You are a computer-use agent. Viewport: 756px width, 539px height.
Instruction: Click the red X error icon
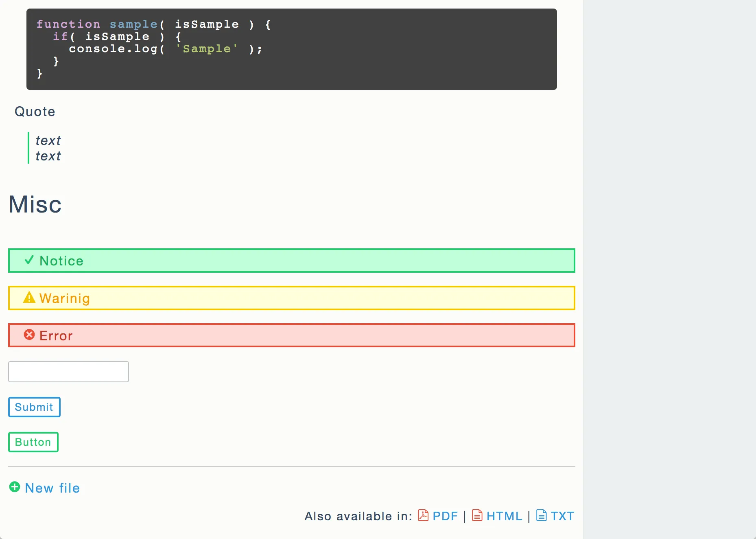pyautogui.click(x=29, y=335)
